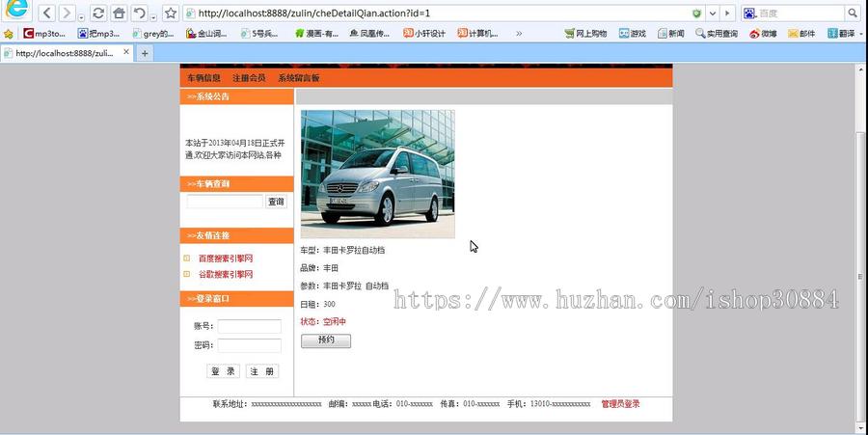Open the 管理员登录 admin login link

[x=620, y=404]
